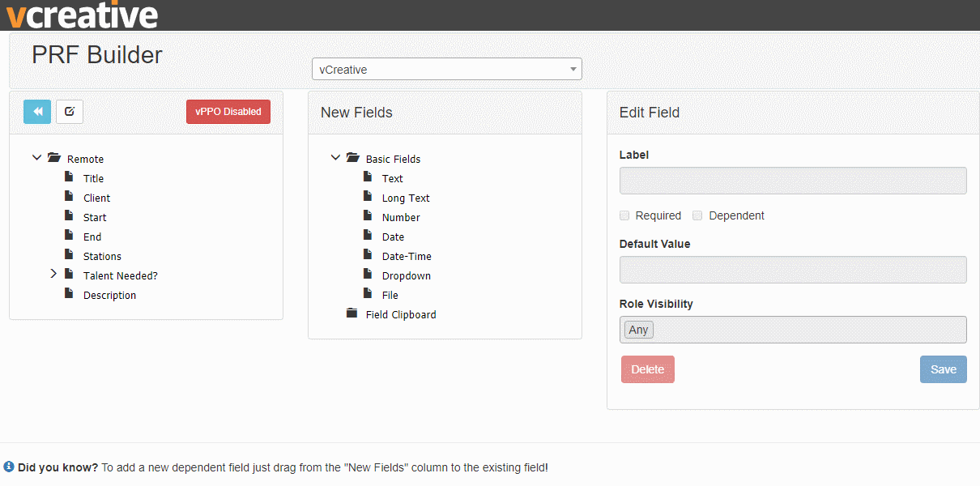The height and width of the screenshot is (486, 980).
Task: Click the File field type icon
Action: (368, 293)
